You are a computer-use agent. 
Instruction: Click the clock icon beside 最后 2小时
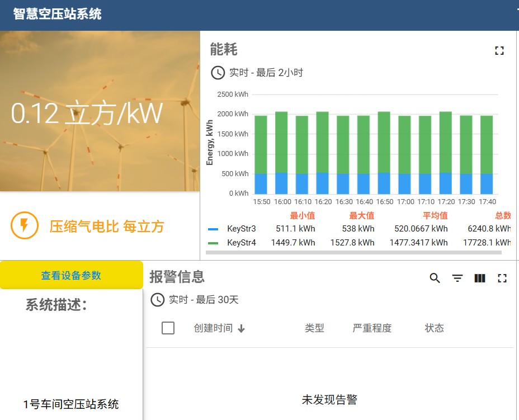pyautogui.click(x=218, y=73)
